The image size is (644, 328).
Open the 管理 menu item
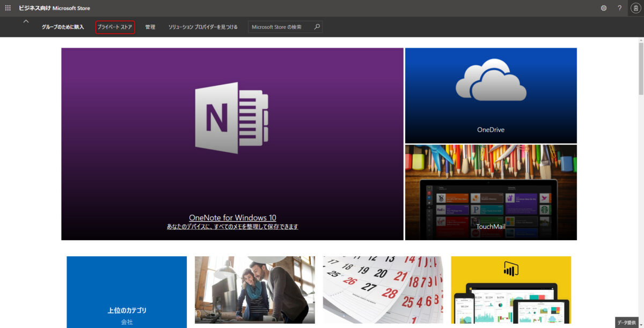151,26
